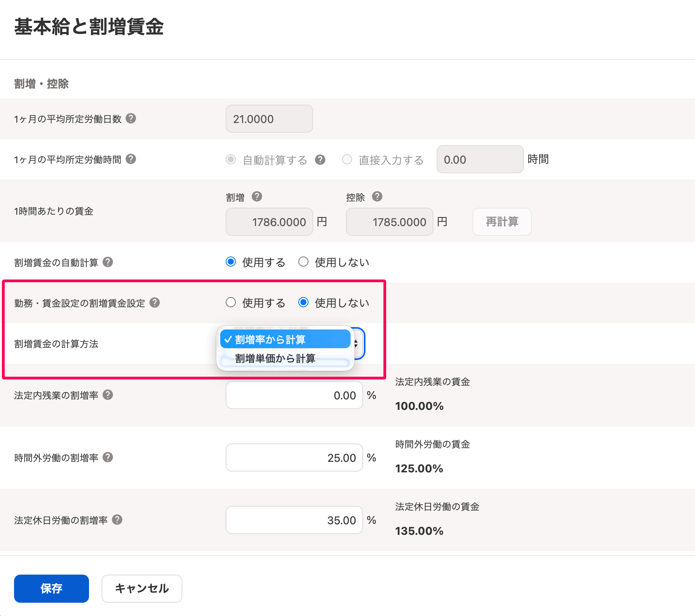Click the 125.00% wage value

(419, 468)
